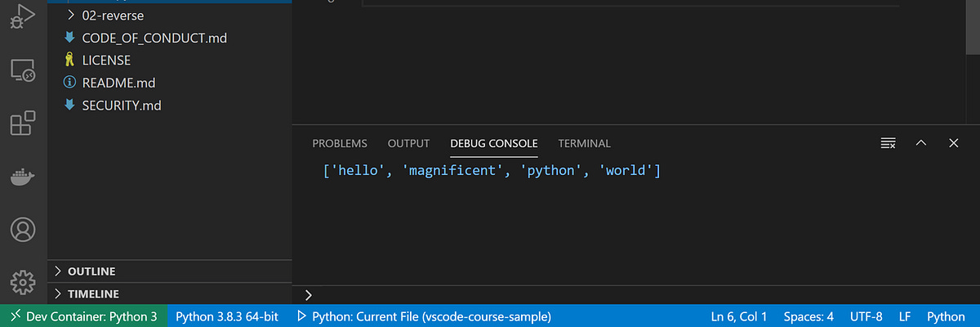Expand the OUTLINE section
Screen dimensions: 980x327
click(169, 271)
